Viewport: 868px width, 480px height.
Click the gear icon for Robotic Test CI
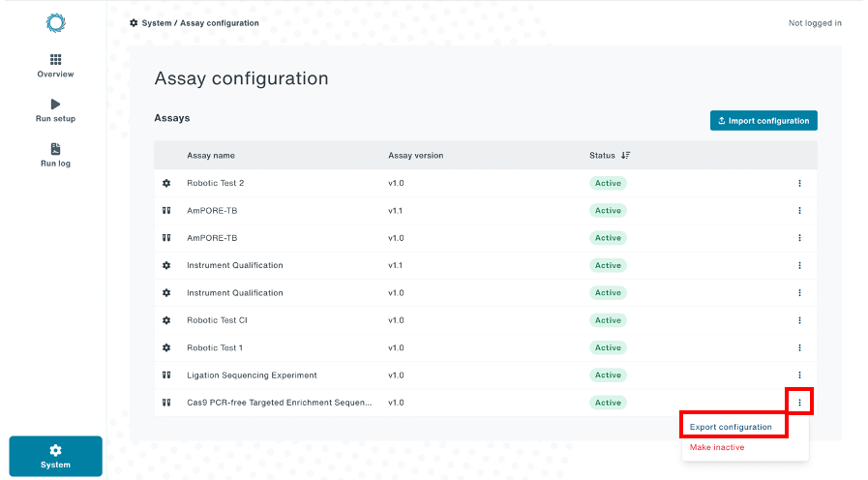pos(166,320)
